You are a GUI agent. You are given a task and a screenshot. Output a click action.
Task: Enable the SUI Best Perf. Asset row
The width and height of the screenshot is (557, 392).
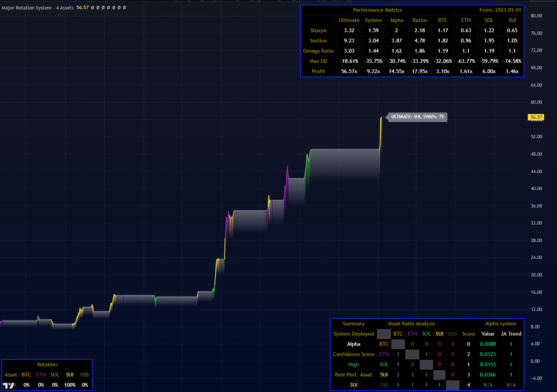point(354,375)
